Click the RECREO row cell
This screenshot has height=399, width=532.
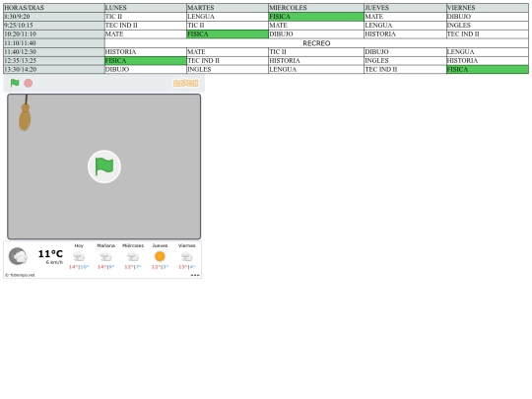316,43
